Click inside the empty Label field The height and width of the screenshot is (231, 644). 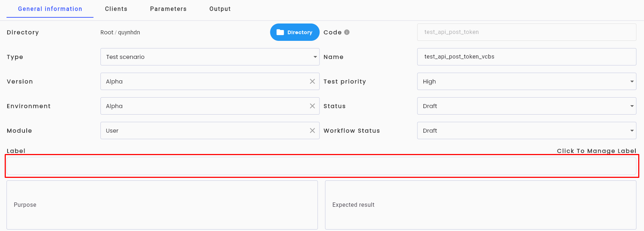pos(321,166)
